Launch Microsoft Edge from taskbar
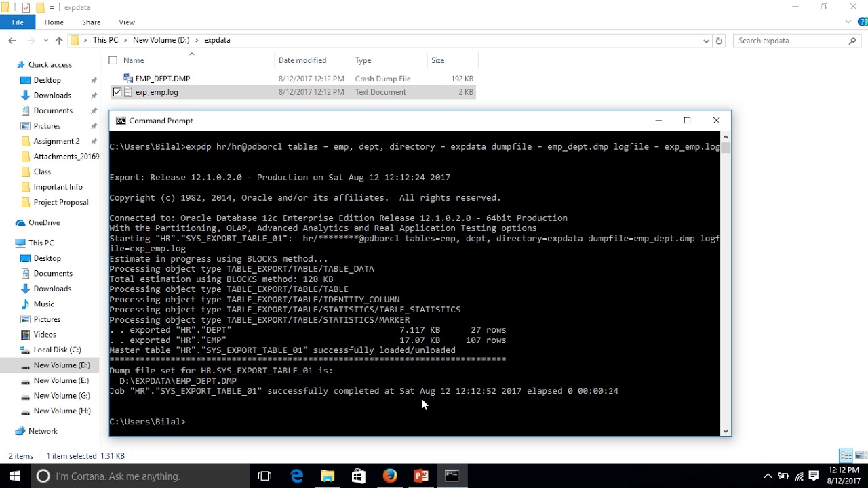This screenshot has width=868, height=488. [296, 476]
